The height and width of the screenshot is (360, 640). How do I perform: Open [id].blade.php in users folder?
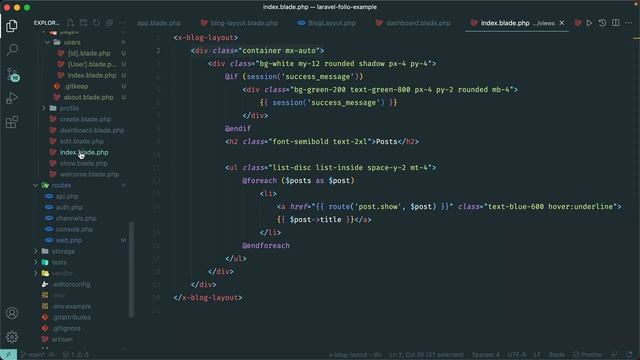click(x=89, y=53)
